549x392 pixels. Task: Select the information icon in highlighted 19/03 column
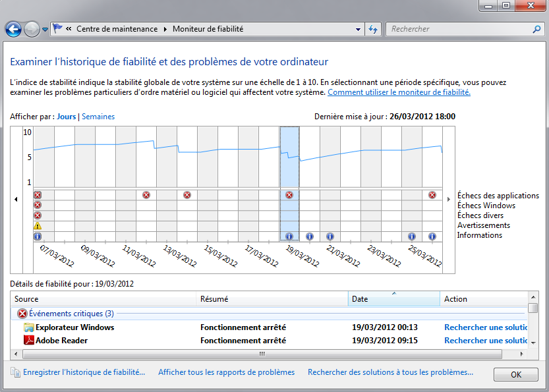point(289,236)
